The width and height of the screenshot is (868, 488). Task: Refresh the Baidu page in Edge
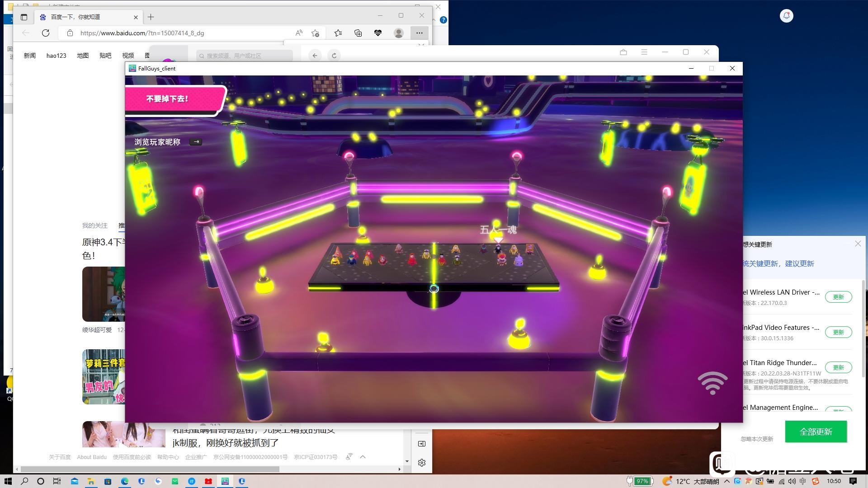46,33
